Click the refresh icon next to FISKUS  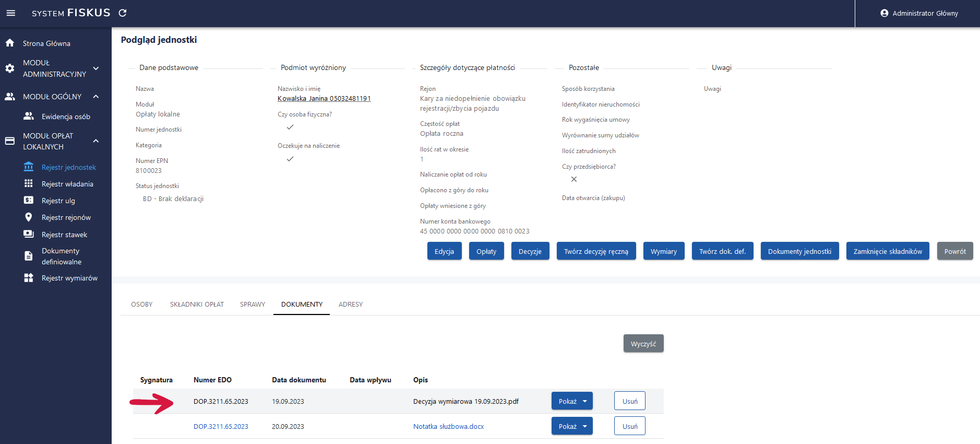click(x=123, y=13)
